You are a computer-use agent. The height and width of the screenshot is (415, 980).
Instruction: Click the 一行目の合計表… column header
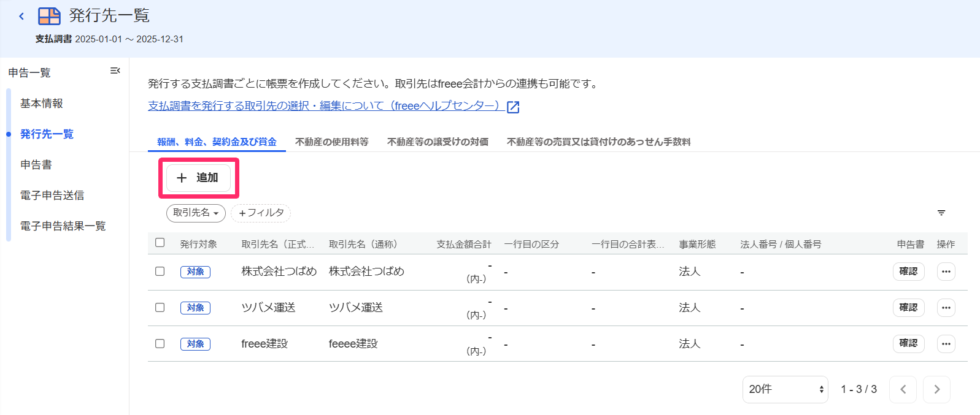[x=628, y=244]
